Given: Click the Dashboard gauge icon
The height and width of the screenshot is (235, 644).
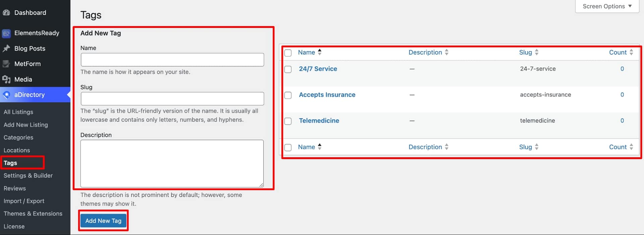Looking at the screenshot, I should pyautogui.click(x=6, y=13).
